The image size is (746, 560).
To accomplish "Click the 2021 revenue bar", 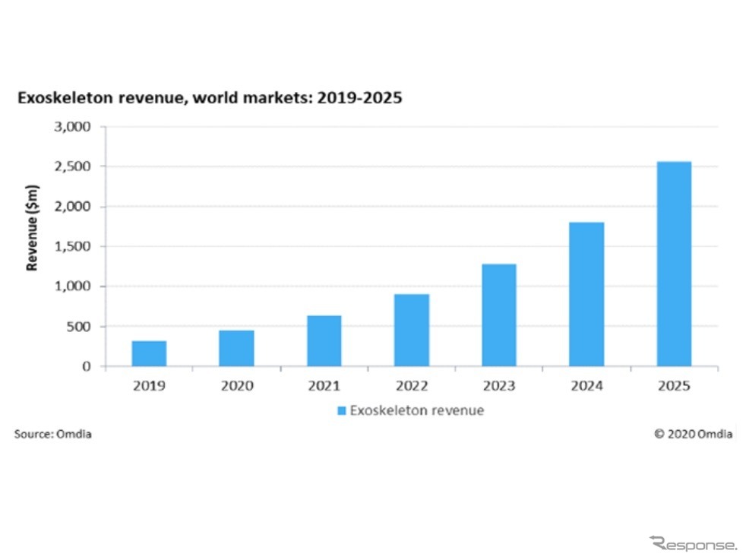I will 324,340.
